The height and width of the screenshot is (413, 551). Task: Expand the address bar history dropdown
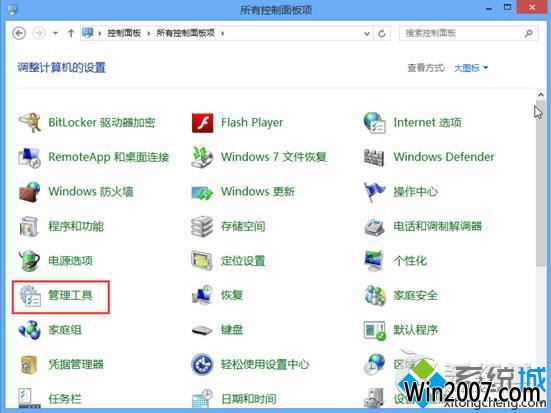pos(367,34)
